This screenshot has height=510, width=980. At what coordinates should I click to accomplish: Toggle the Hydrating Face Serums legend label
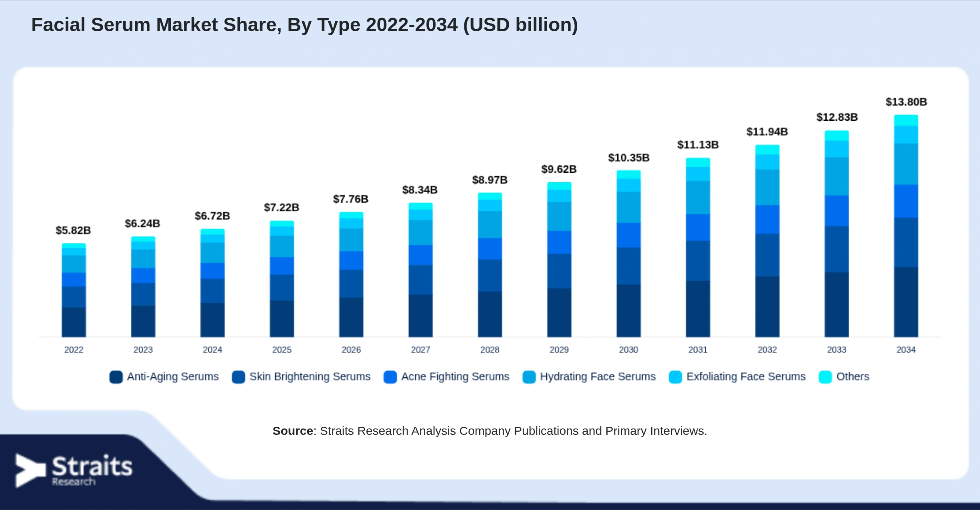(x=598, y=377)
